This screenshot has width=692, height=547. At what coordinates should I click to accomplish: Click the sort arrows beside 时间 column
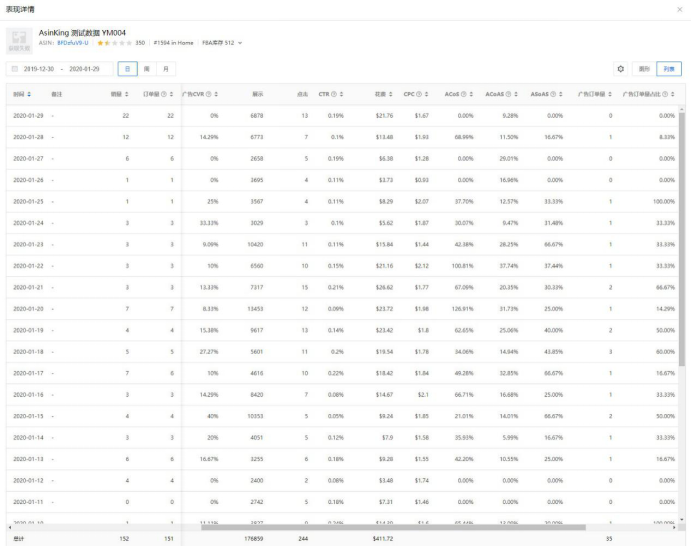click(x=30, y=94)
